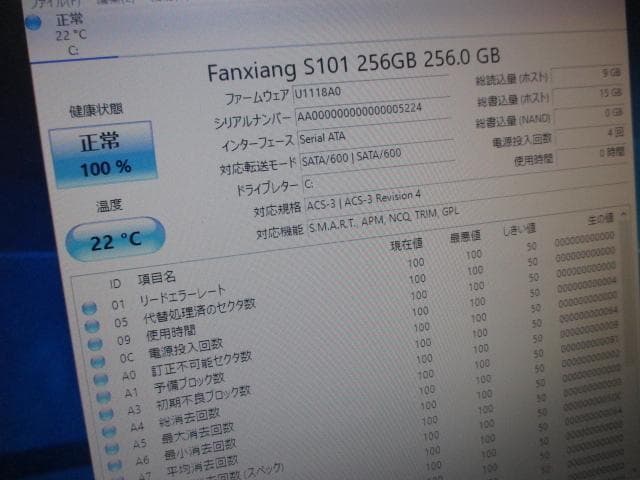
Task: Click the status orb for row A4
Action: tap(109, 431)
